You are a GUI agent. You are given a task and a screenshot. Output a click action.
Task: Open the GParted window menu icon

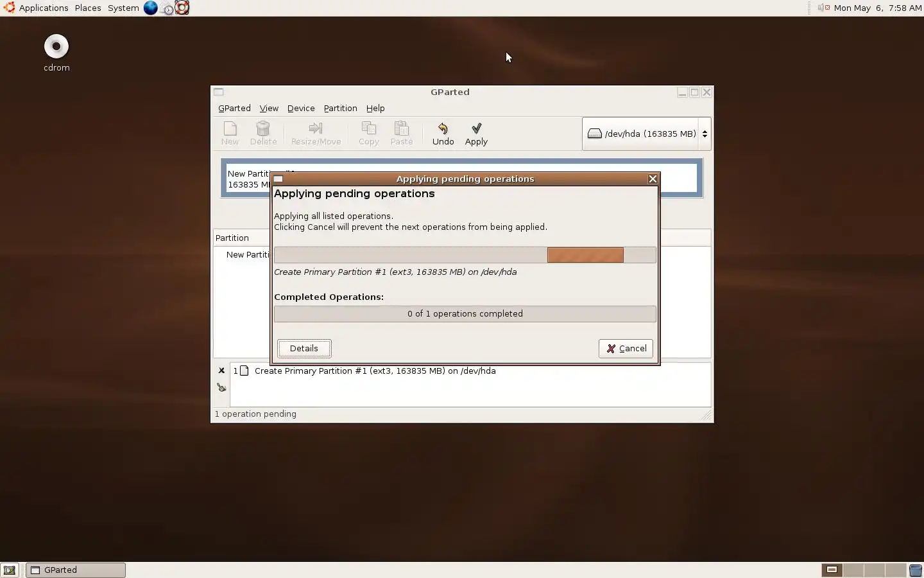pos(219,92)
